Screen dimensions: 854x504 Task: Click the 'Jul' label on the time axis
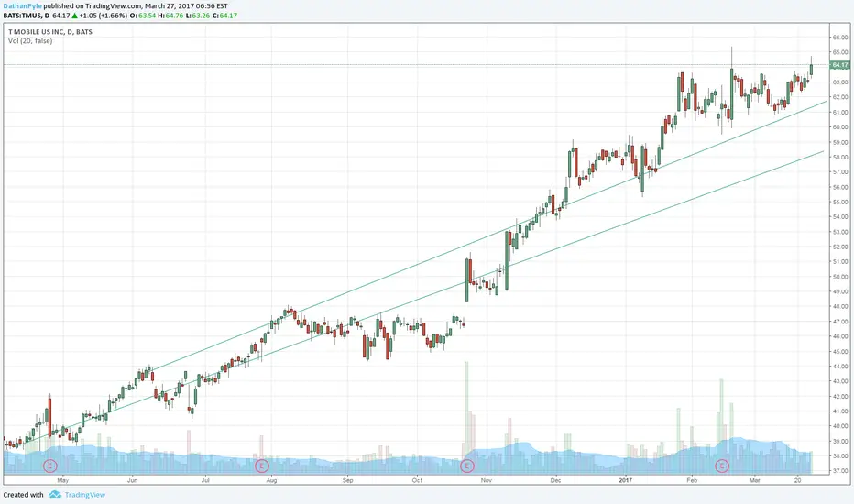(x=205, y=480)
